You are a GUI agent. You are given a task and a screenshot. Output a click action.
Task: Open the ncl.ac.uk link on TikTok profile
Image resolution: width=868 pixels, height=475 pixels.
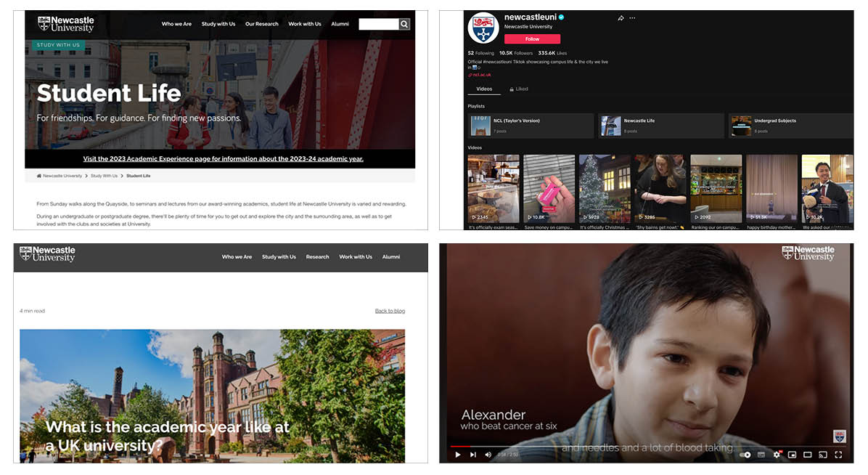pyautogui.click(x=480, y=75)
